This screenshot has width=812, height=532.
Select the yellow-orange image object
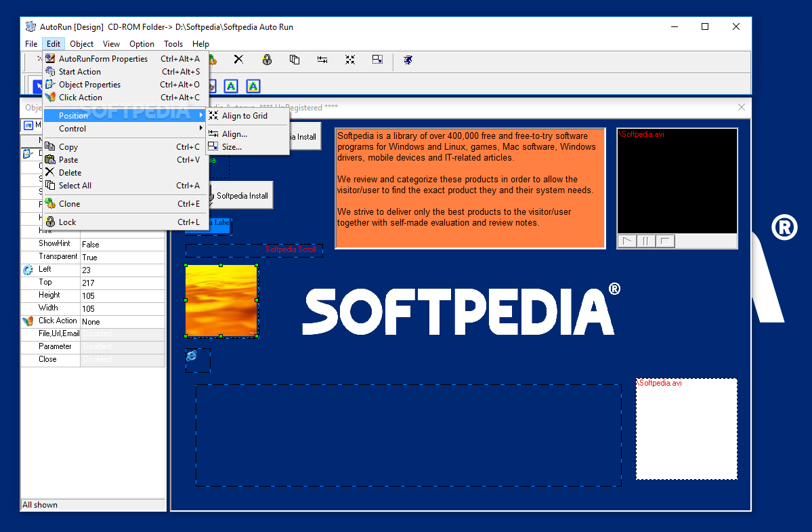tap(221, 300)
